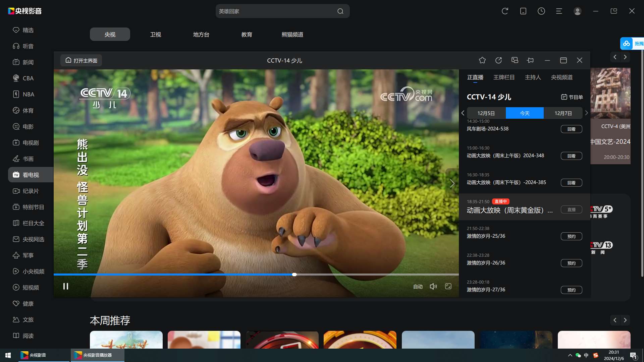Click 回看 for 动画大放映 周末下午版

point(571,183)
